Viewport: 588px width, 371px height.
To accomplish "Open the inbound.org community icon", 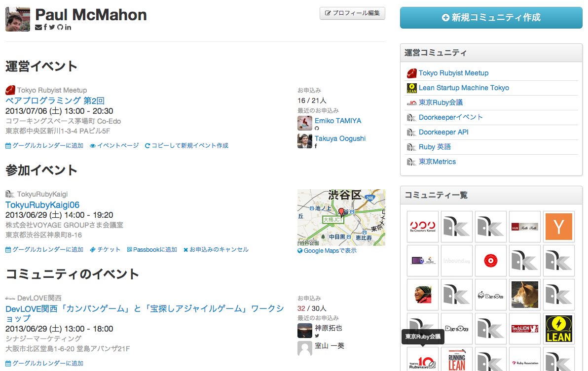I will [456, 261].
